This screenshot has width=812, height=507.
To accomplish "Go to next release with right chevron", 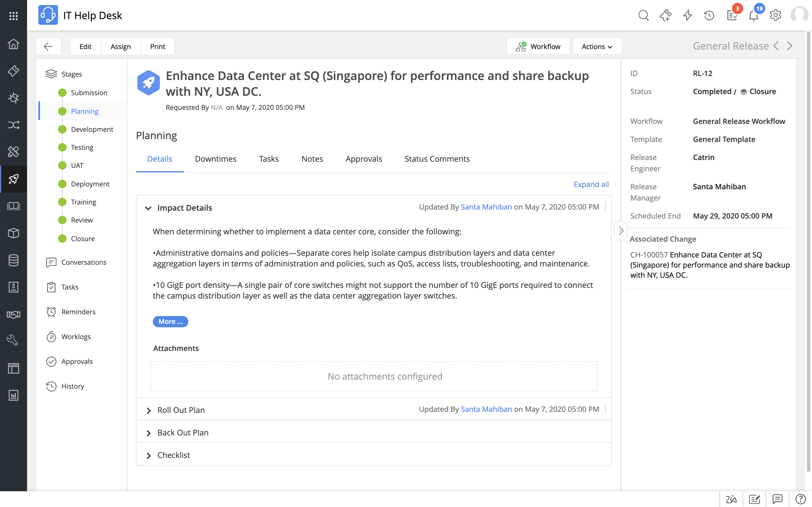I will (790, 46).
